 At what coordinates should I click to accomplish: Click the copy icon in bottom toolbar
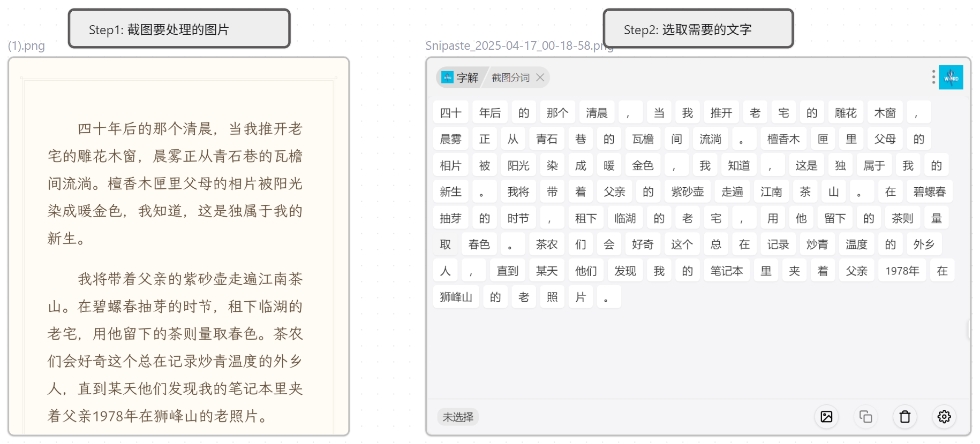865,417
